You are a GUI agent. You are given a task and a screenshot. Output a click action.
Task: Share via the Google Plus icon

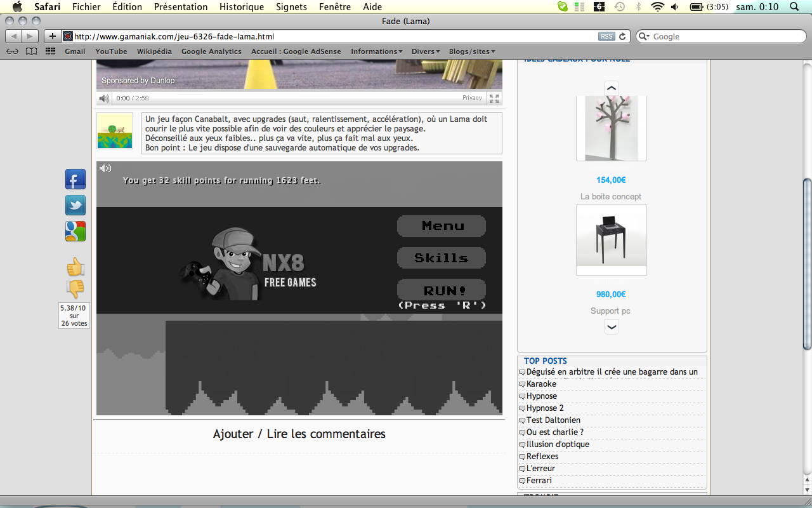pos(75,231)
